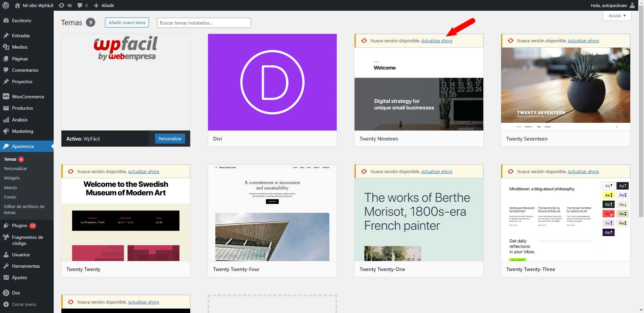Click the Escritorio dashboard icon
644x313 pixels.
point(6,20)
